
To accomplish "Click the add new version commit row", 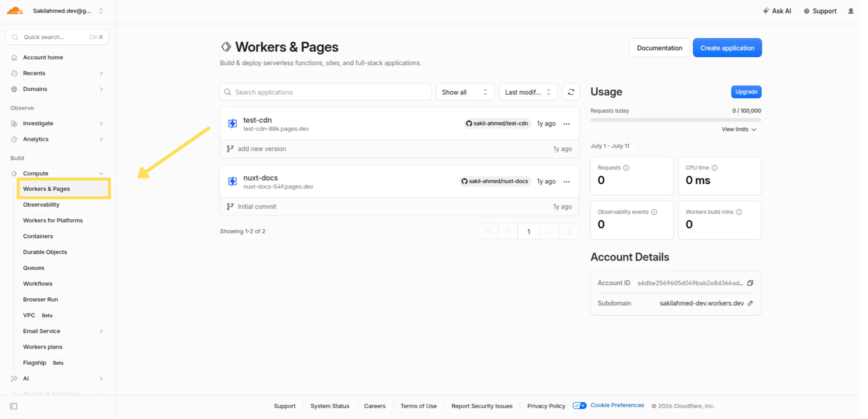I will click(399, 149).
